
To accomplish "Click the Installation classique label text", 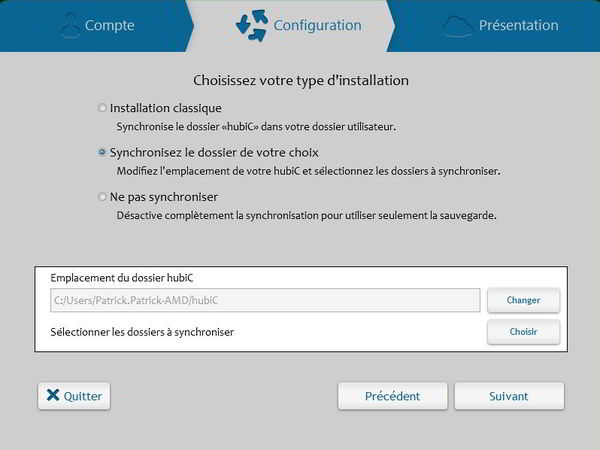I will (x=165, y=108).
